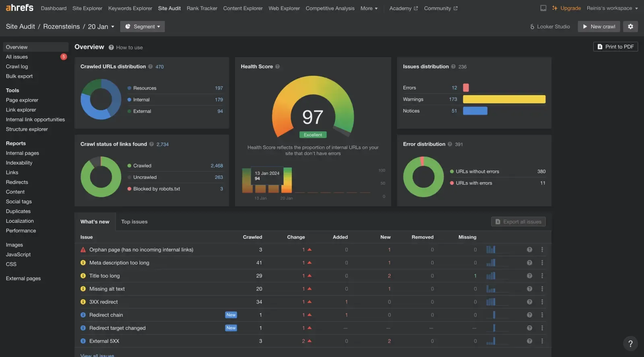Open the How to use help link
The height and width of the screenshot is (357, 644).
click(x=126, y=48)
